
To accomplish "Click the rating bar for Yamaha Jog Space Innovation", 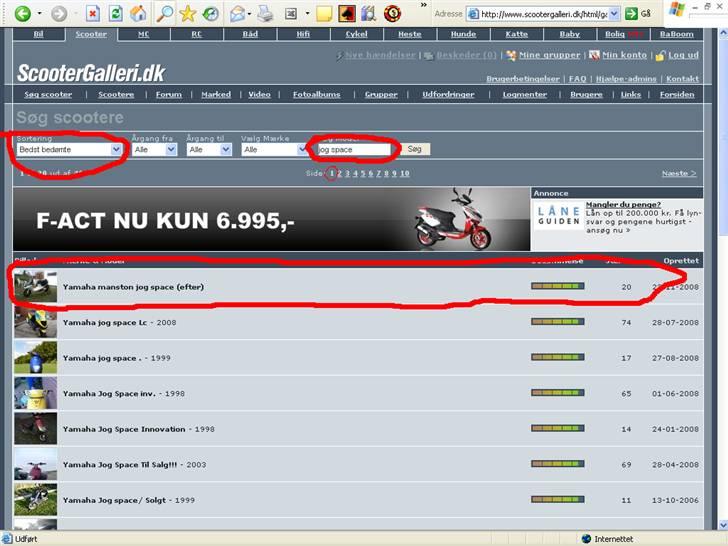I will (558, 429).
